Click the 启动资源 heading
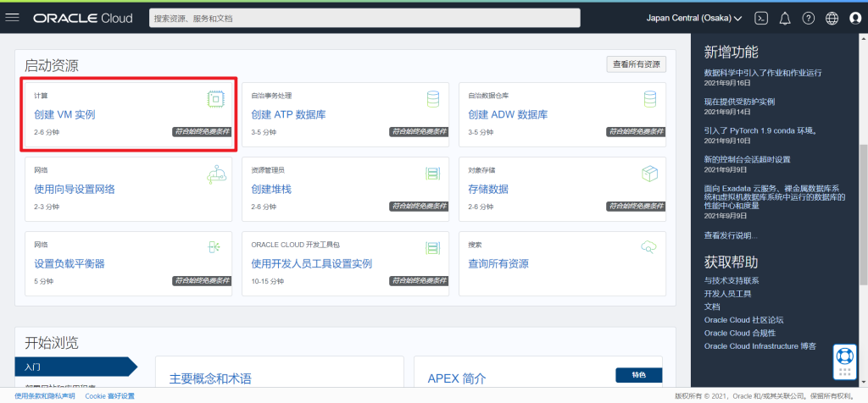 click(52, 66)
